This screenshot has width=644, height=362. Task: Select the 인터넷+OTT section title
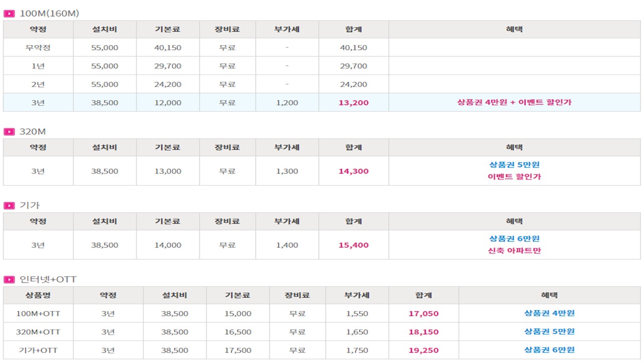(48, 280)
